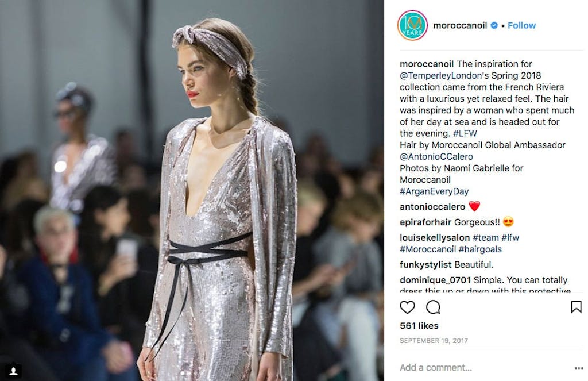
Task: Open moroccanoil username in header
Action: 460,25
